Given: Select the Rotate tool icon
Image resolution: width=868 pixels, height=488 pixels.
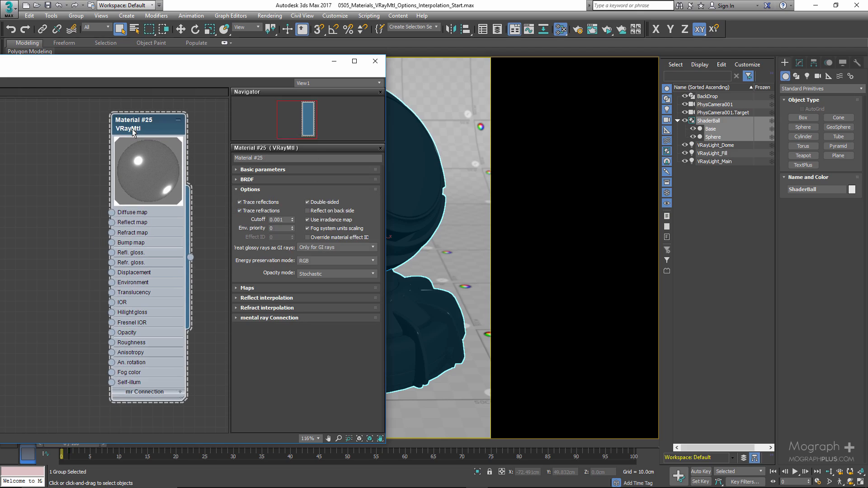Looking at the screenshot, I should [x=195, y=29].
